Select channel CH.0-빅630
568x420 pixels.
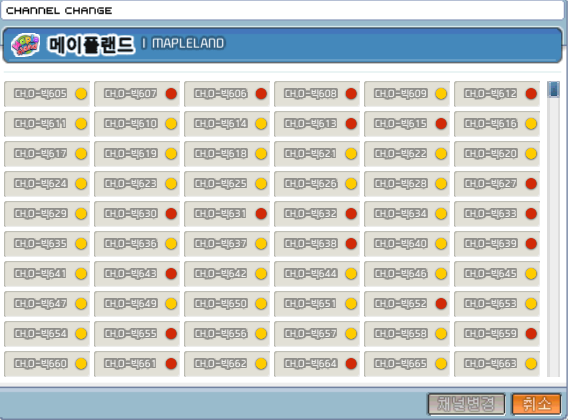pyautogui.click(x=137, y=214)
